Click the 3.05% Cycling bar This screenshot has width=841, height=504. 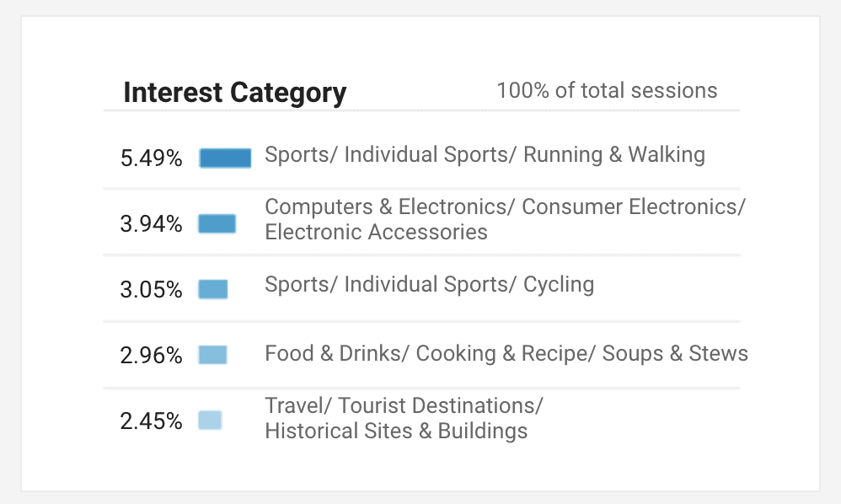coord(213,289)
